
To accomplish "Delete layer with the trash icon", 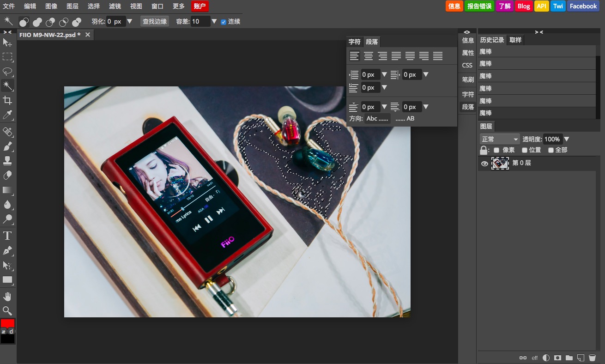I will coord(592,358).
